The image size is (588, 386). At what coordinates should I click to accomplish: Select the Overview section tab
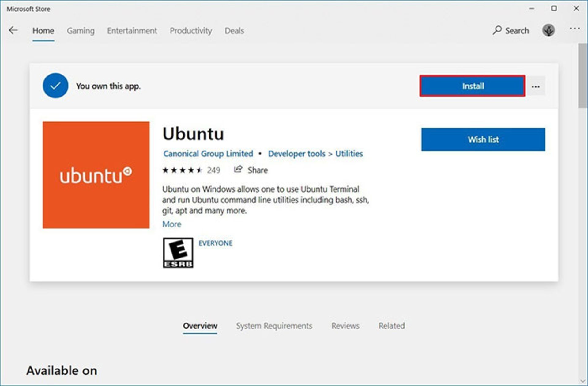tap(200, 326)
